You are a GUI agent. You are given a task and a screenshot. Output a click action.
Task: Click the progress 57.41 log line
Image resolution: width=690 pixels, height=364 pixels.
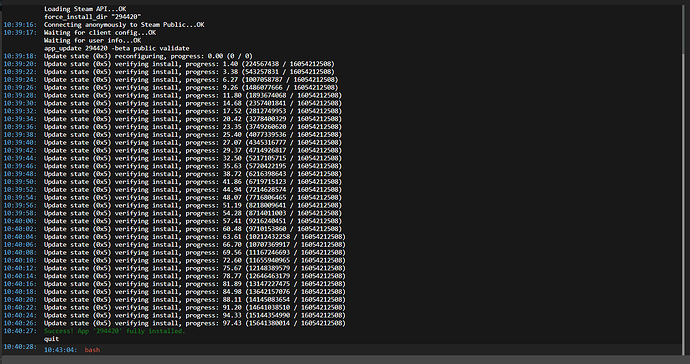[193, 221]
